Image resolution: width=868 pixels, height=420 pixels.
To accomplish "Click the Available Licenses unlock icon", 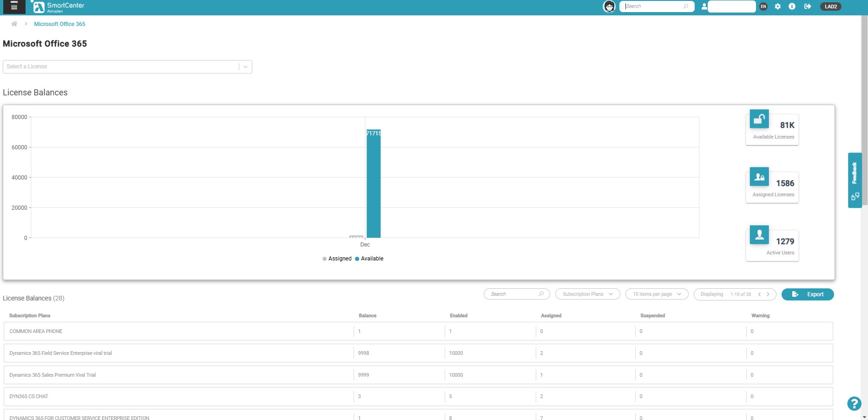I will point(759,119).
